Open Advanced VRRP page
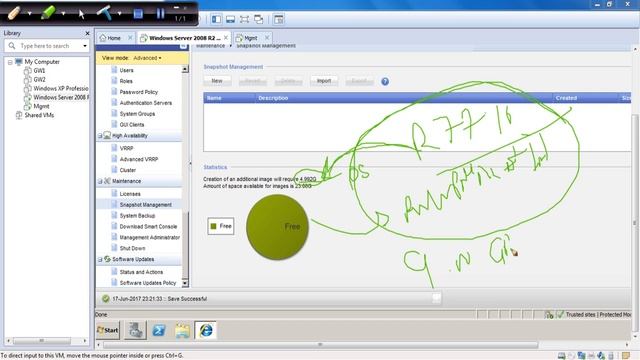 (x=139, y=159)
